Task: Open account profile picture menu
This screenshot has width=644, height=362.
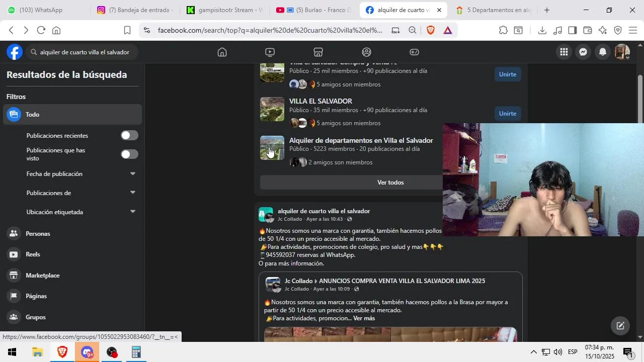Action: (x=622, y=52)
